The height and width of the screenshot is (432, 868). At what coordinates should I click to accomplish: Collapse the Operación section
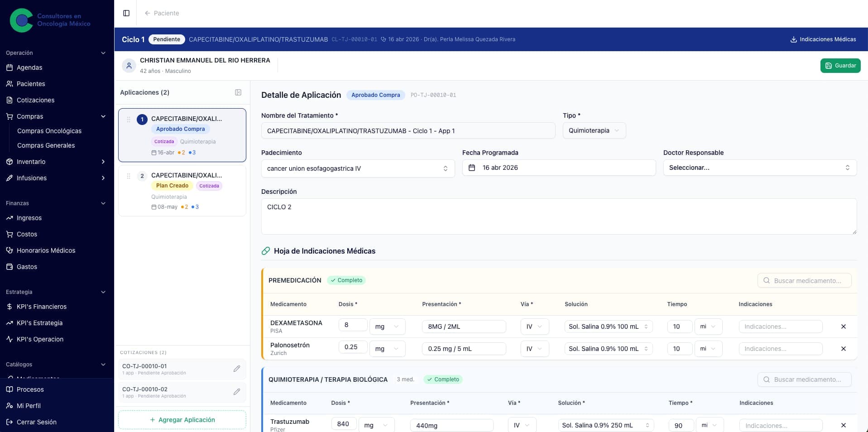coord(103,53)
